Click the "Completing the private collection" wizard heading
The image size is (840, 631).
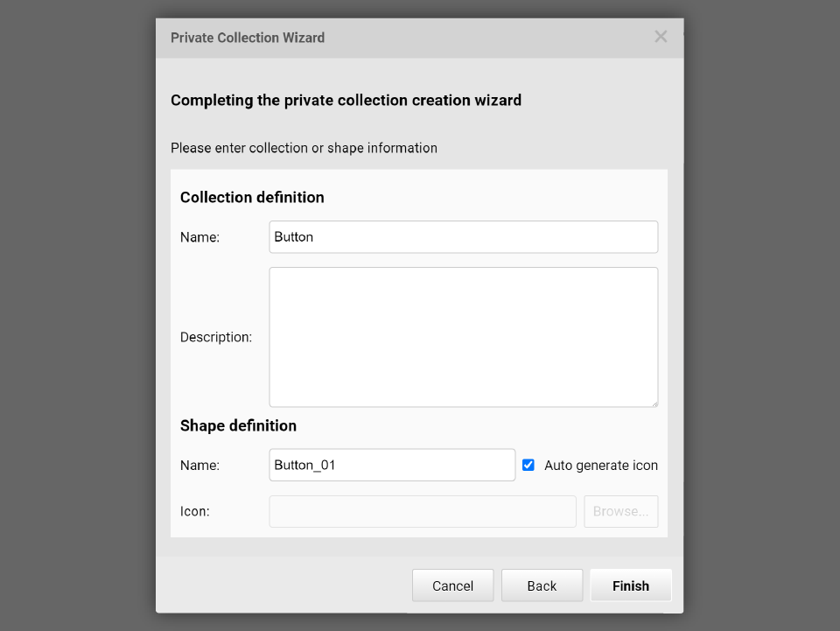(346, 101)
